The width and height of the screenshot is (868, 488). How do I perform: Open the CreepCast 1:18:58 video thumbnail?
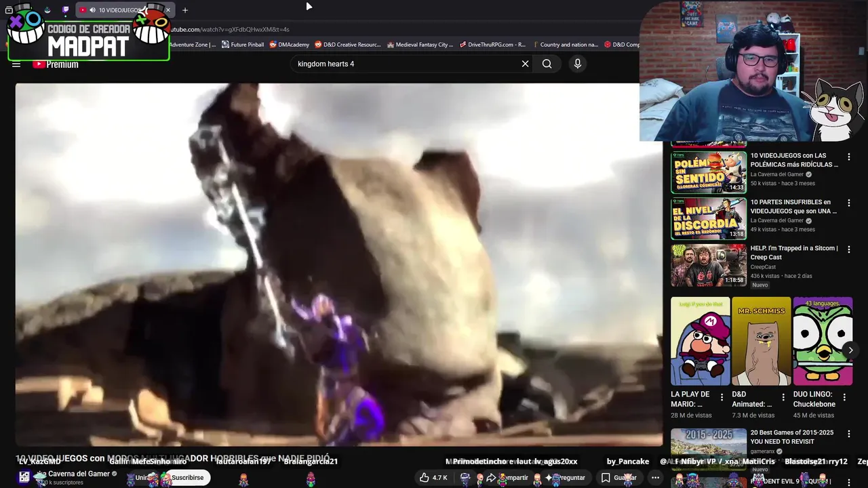709,265
